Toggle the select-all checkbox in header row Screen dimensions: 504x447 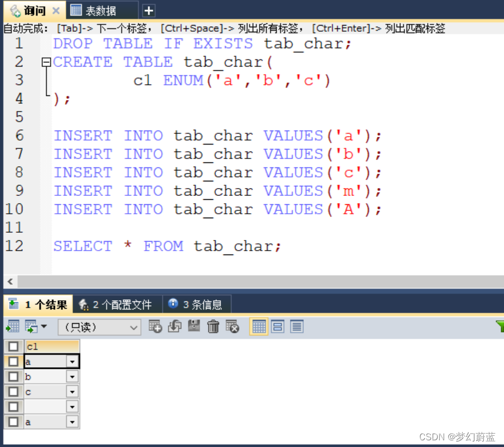(x=13, y=347)
